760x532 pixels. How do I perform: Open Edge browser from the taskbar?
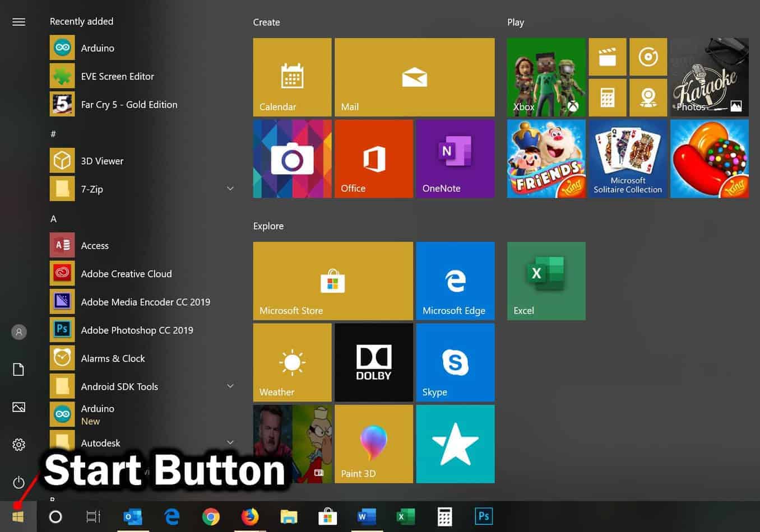coord(172,516)
